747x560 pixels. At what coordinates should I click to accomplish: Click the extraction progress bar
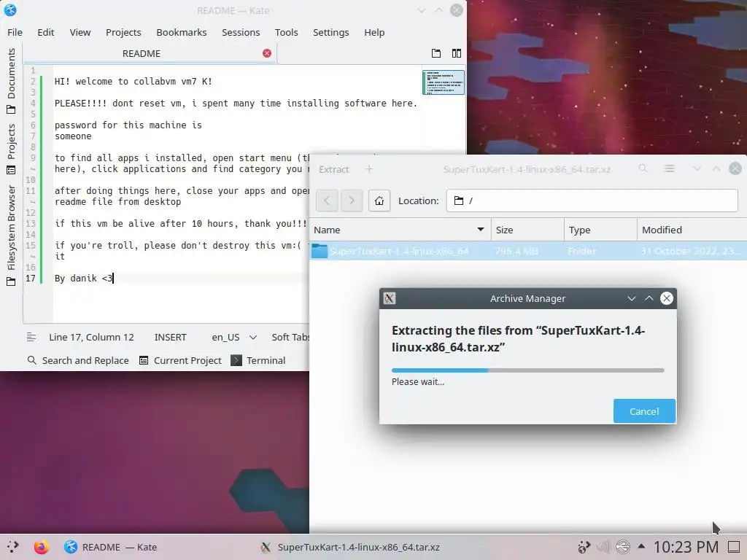pyautogui.click(x=528, y=370)
